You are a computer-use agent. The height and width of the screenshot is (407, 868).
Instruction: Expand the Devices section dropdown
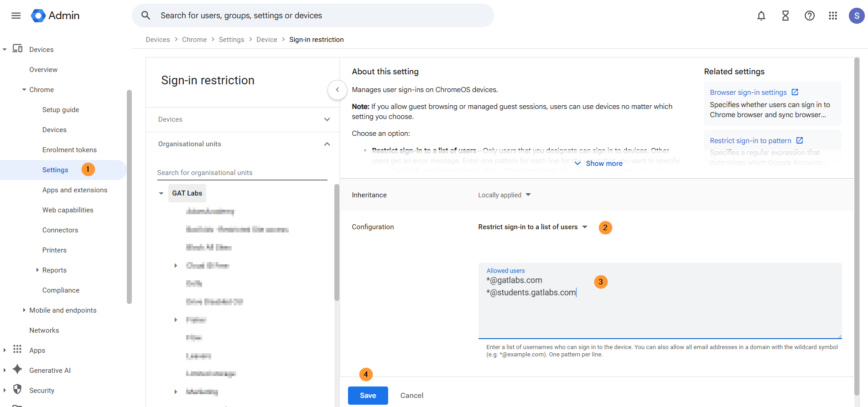pos(327,119)
